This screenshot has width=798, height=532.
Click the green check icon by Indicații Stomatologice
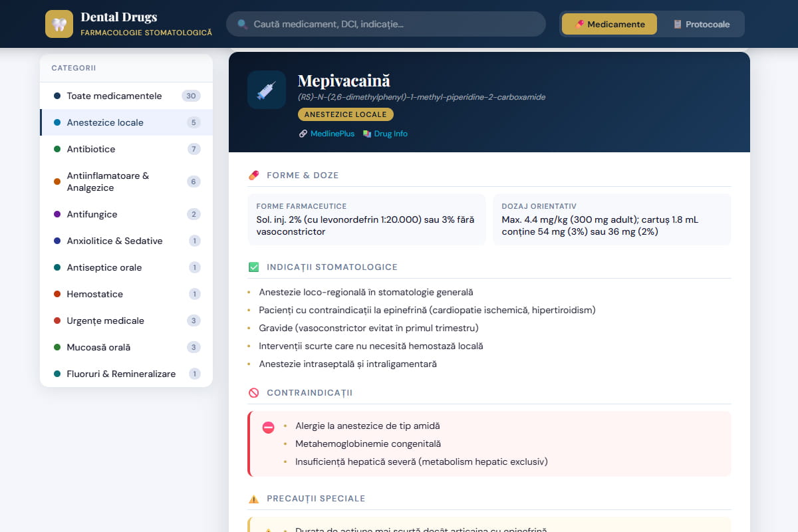click(253, 267)
